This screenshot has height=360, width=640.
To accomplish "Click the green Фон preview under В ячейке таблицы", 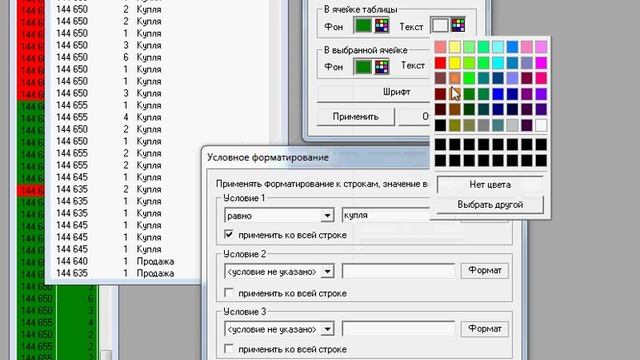I will tap(363, 26).
